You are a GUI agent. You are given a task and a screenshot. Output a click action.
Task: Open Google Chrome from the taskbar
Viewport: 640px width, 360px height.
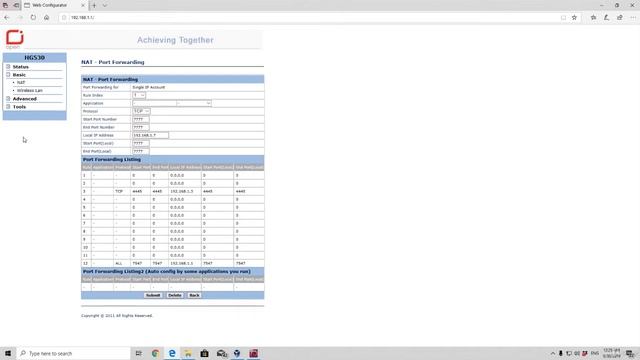[155, 353]
